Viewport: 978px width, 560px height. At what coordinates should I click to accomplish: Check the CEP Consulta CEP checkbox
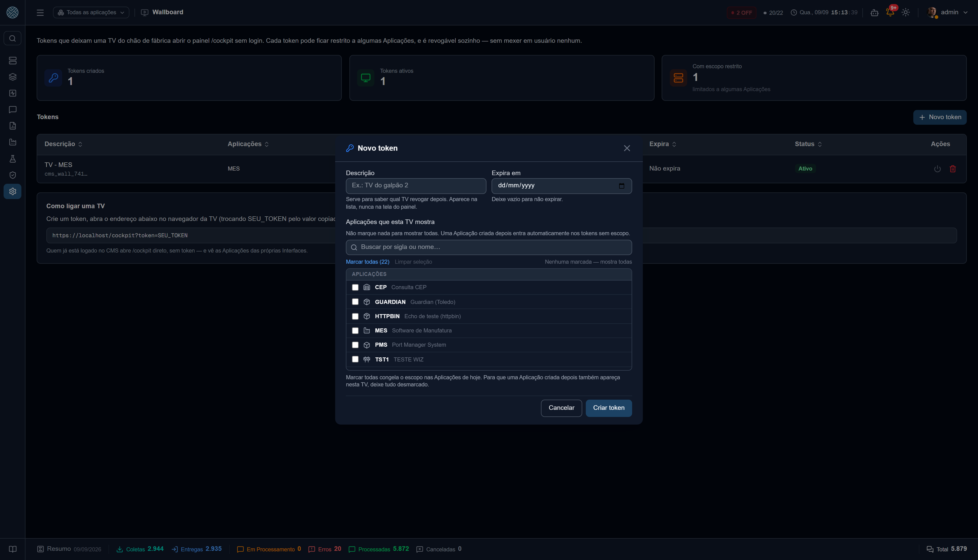coord(355,287)
